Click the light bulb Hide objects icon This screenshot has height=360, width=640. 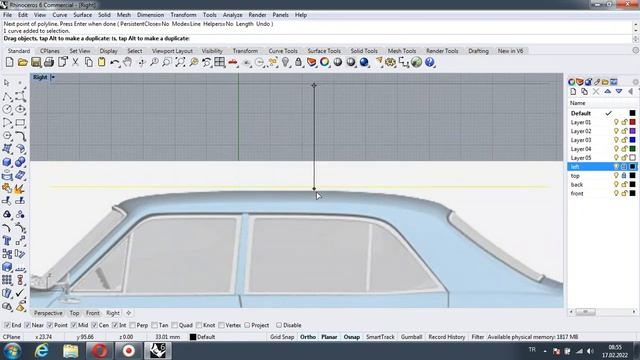coord(285,62)
